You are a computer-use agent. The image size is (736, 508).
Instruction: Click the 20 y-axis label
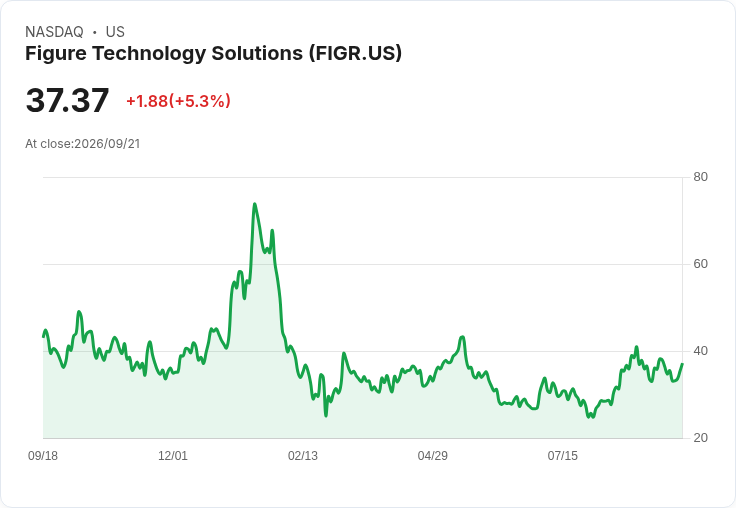[700, 438]
